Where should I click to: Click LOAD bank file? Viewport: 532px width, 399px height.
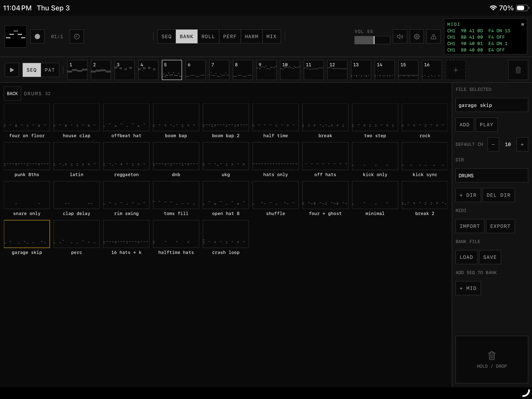(466, 257)
